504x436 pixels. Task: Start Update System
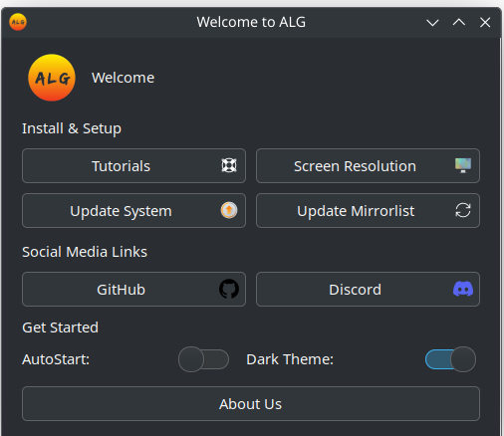(133, 210)
